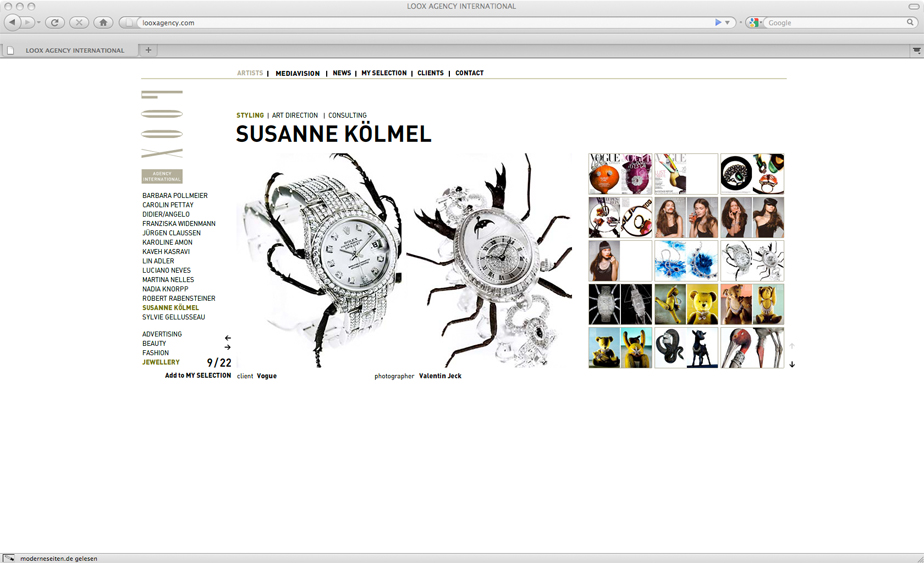The image size is (924, 563).
Task: Select the FASHION category link
Action: 156,353
